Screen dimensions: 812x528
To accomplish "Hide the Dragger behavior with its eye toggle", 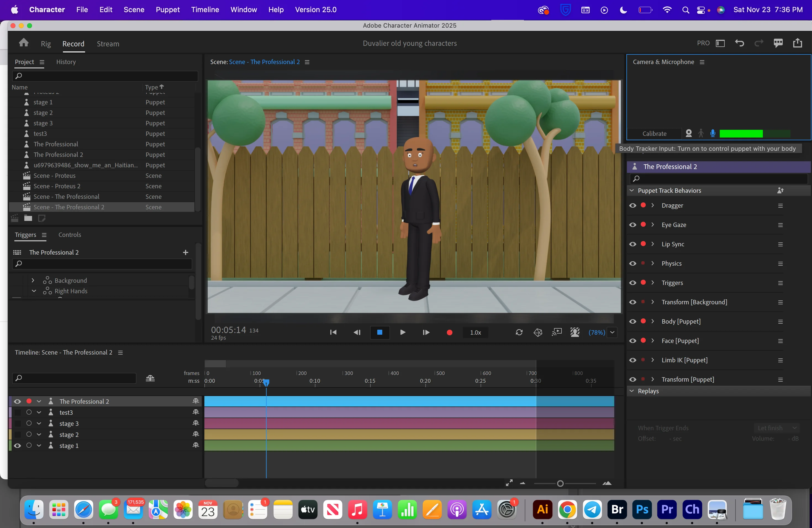I will (633, 205).
